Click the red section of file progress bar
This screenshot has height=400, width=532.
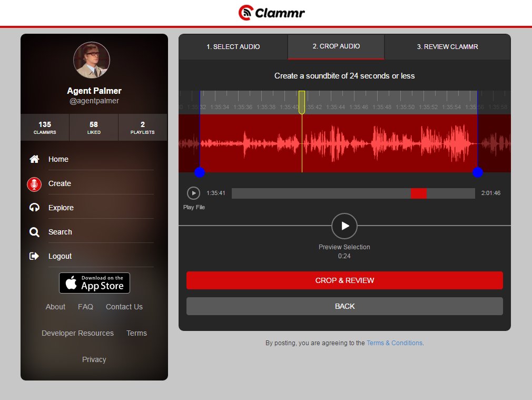419,193
